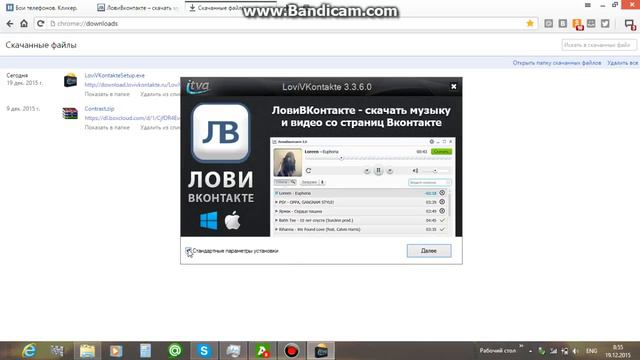The image size is (640, 360).
Task: Toggle the Стандартные параметры установки checkbox
Action: (x=188, y=251)
